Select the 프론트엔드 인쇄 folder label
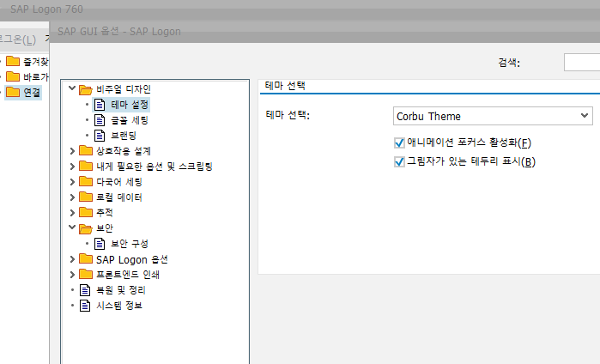Viewport: 600px width, 364px height. [128, 275]
